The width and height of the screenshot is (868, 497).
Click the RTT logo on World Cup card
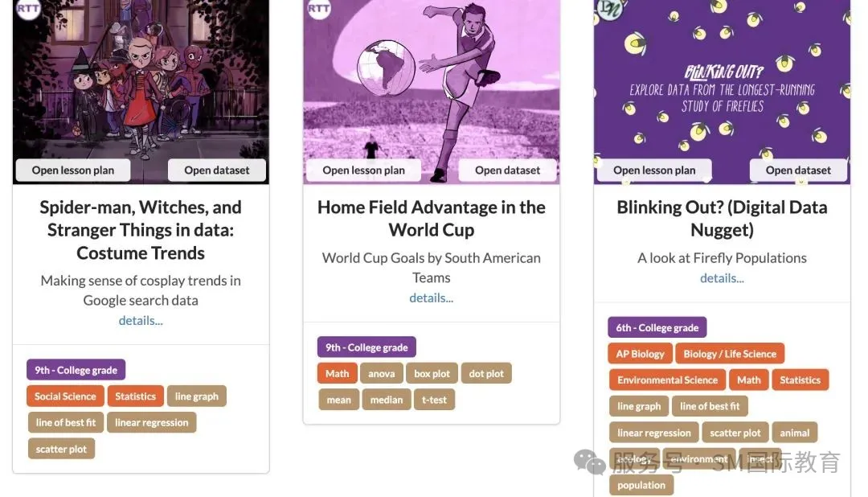tap(319, 9)
